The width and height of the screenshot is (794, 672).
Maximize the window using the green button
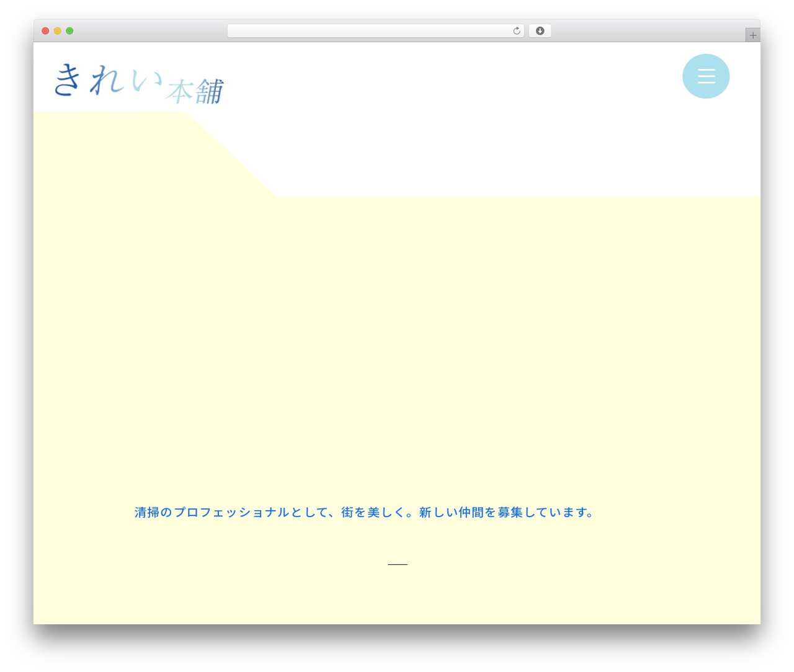click(x=69, y=31)
